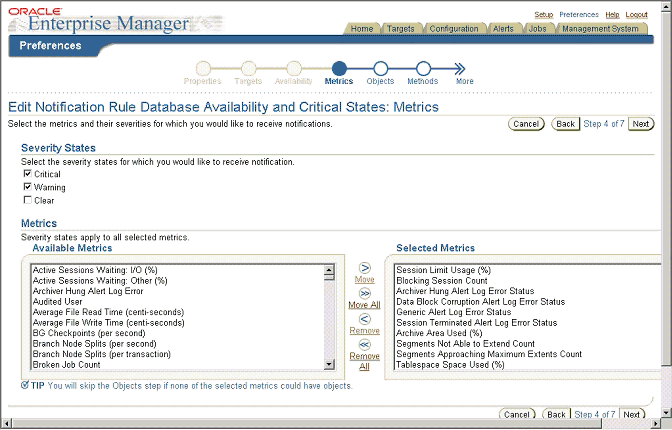Screen dimensions: 672x430
Task: Switch to the Alerts tab
Action: tap(503, 29)
